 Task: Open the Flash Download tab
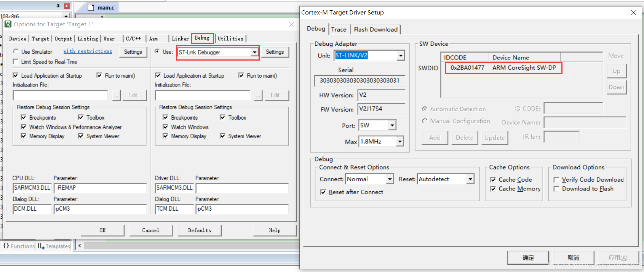[x=376, y=29]
